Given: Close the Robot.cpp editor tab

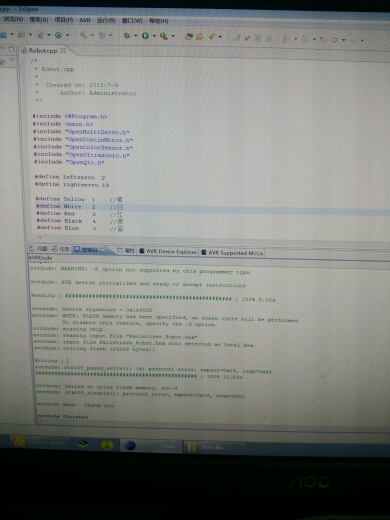Looking at the screenshot, I should click(x=63, y=50).
